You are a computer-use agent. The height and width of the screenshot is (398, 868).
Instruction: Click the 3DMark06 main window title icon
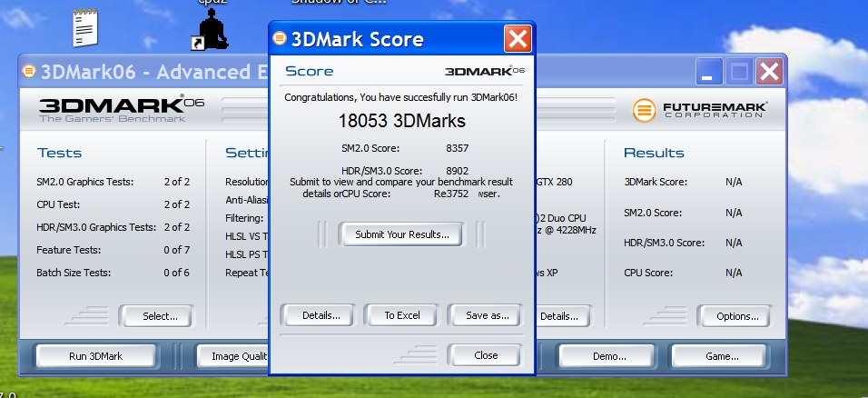pos(29,71)
